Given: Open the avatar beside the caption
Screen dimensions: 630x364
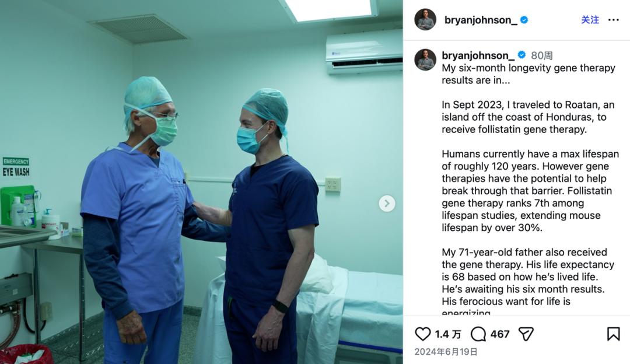Looking at the screenshot, I should (x=425, y=60).
